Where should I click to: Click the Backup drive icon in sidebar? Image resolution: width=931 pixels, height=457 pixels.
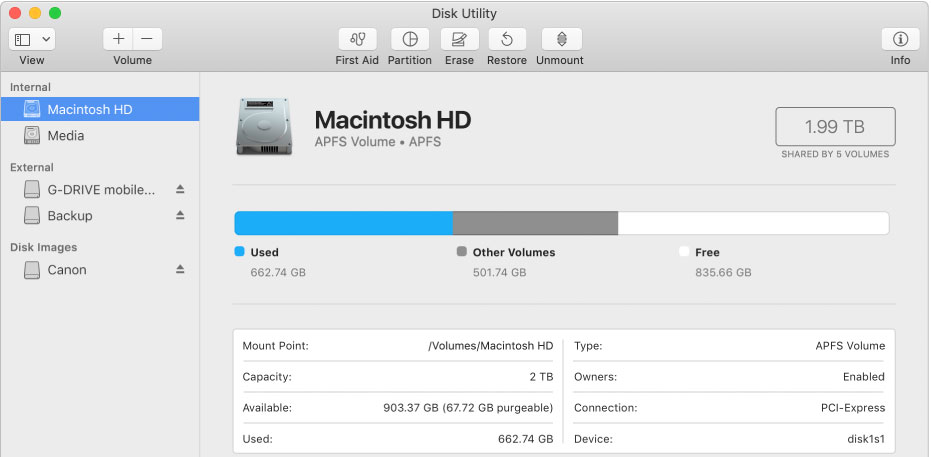coord(32,215)
